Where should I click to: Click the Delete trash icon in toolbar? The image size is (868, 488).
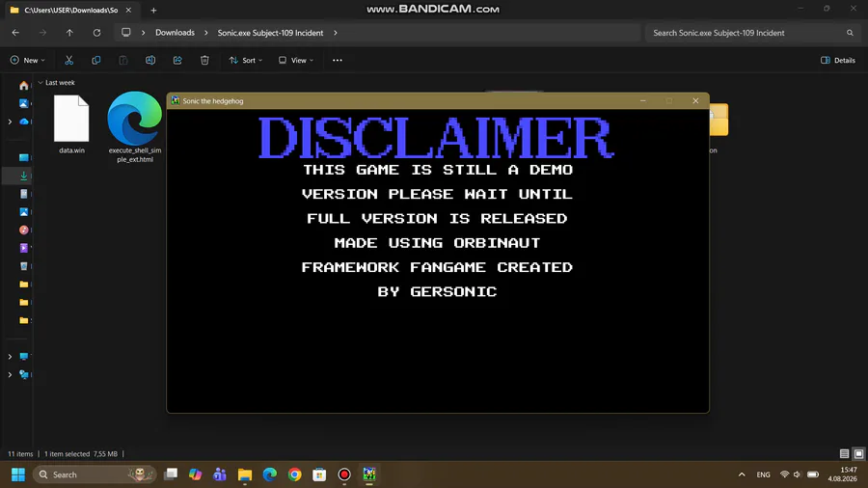(x=204, y=61)
